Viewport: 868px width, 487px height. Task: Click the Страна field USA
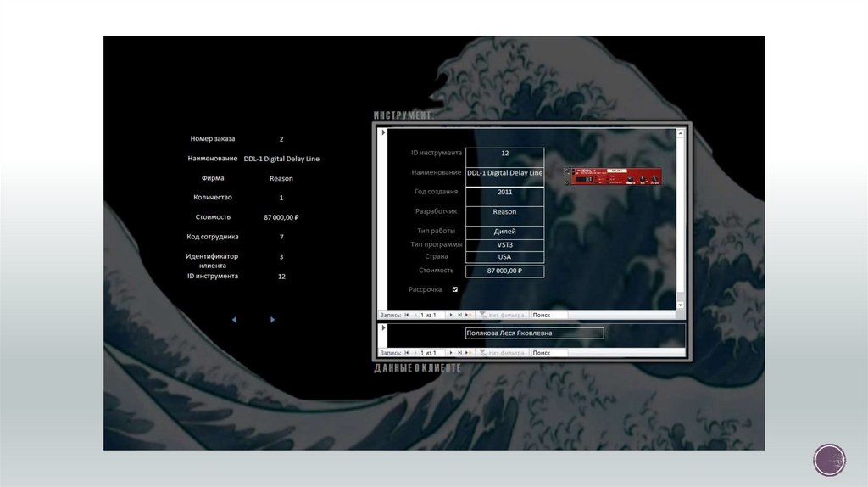[505, 257]
